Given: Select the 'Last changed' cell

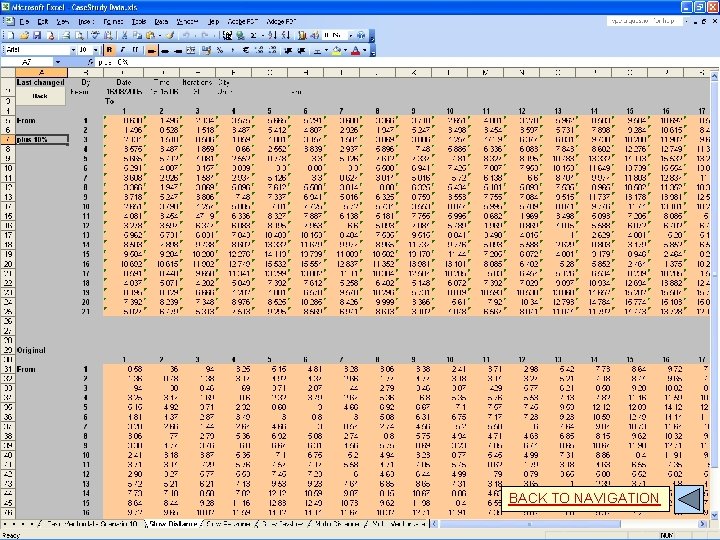Looking at the screenshot, I should coord(41,82).
